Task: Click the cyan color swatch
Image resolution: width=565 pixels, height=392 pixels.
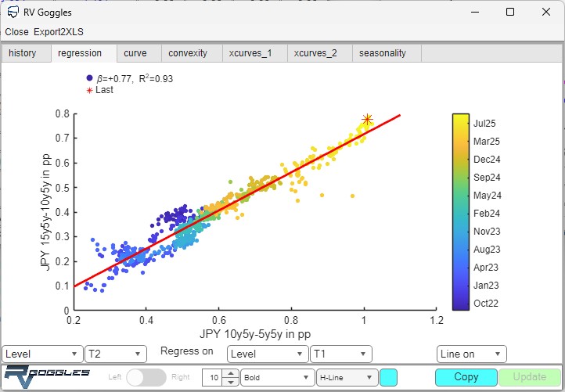Action: point(388,377)
